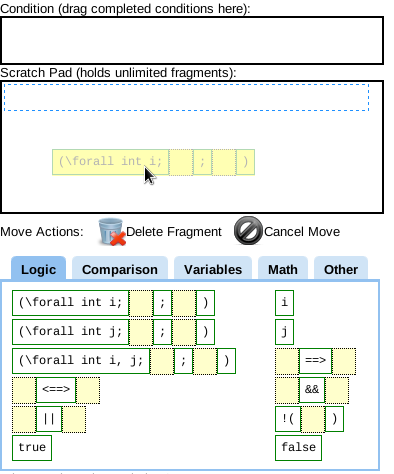
Task: Click the Delete Fragment label
Action: [x=174, y=232]
